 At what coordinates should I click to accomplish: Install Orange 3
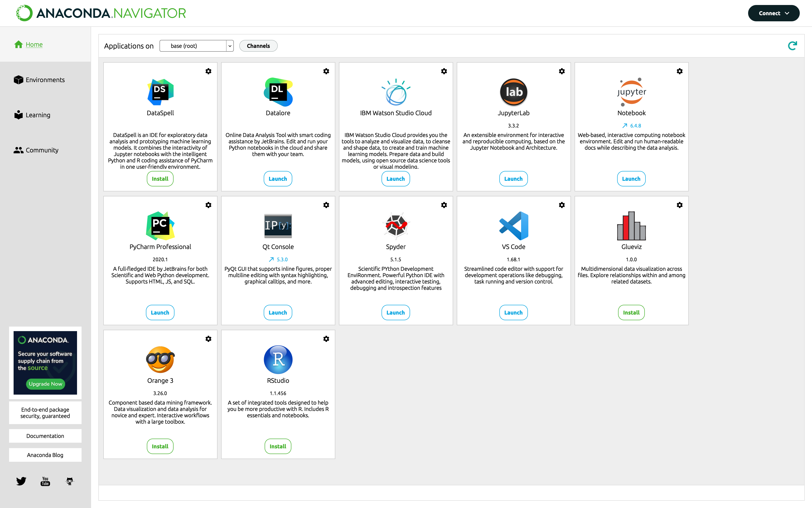pyautogui.click(x=160, y=446)
